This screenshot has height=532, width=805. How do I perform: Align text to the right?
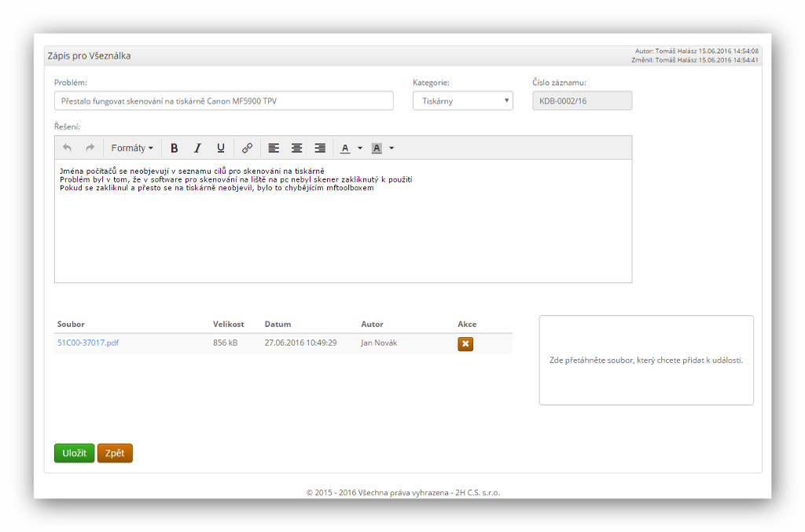pos(320,148)
